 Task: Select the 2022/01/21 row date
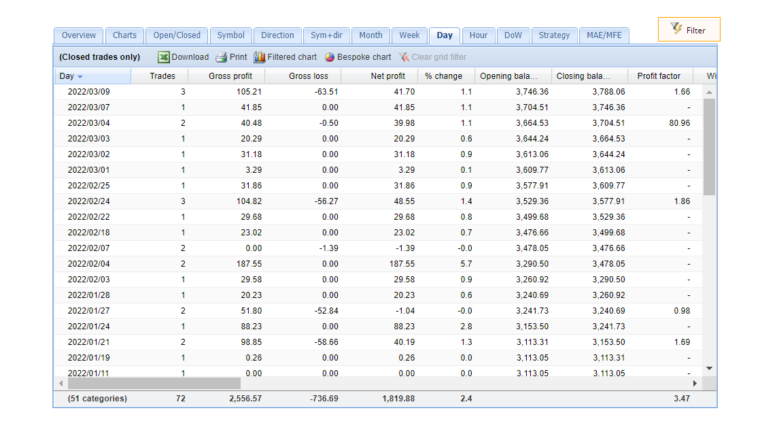coord(89,342)
